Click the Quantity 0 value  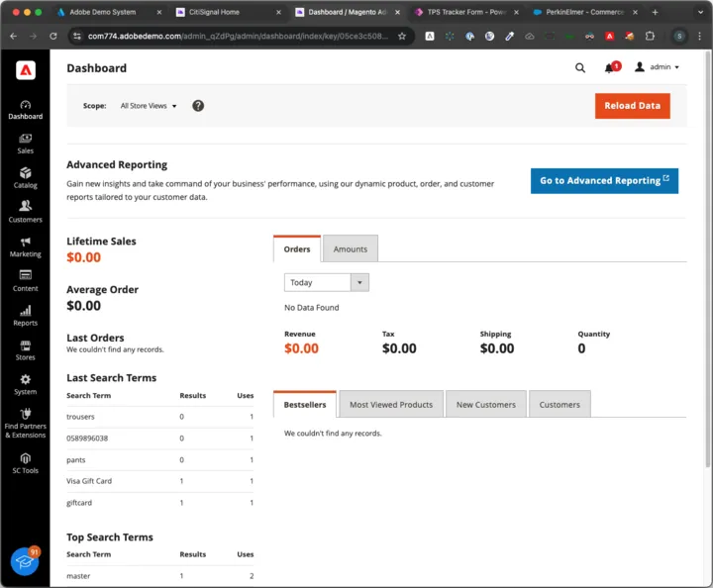(x=581, y=348)
